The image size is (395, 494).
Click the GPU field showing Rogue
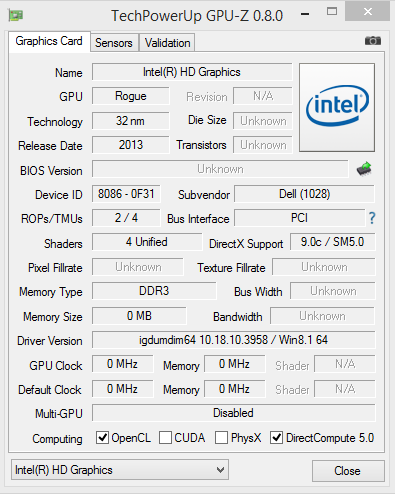pyautogui.click(x=131, y=96)
